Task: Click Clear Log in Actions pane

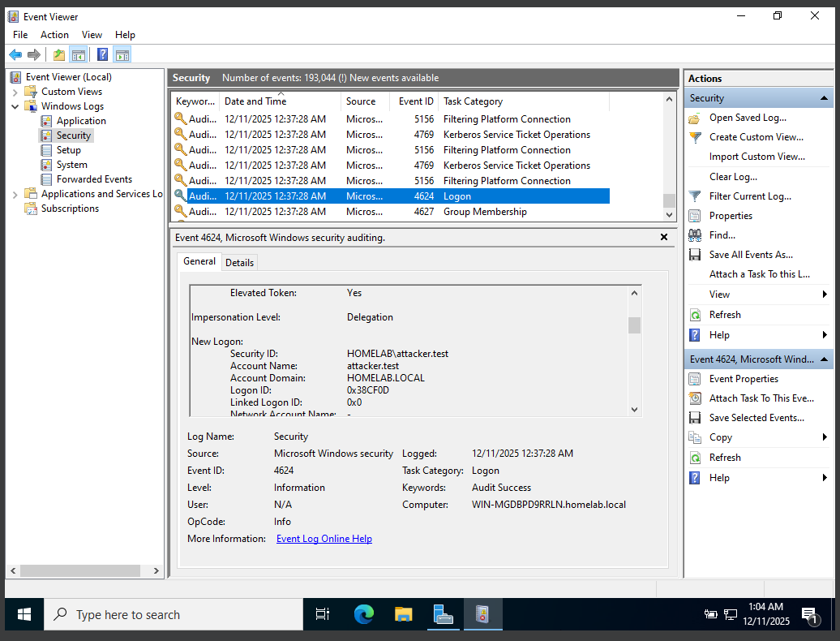Action: (733, 177)
